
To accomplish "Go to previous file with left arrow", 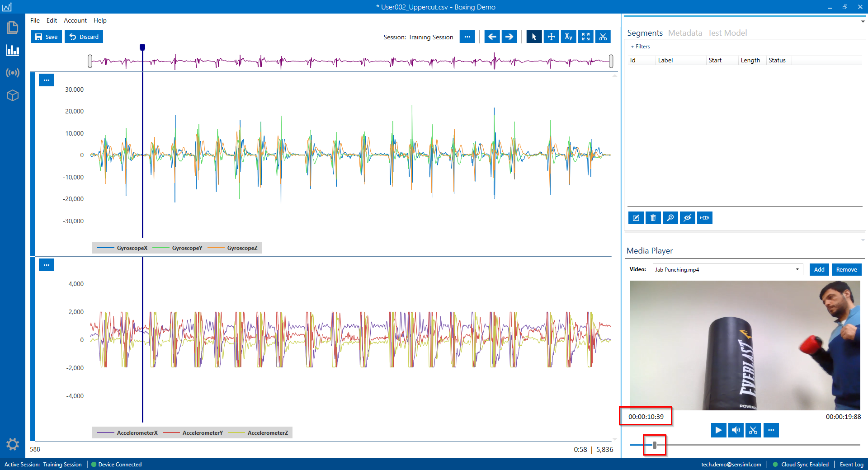I will (x=492, y=37).
